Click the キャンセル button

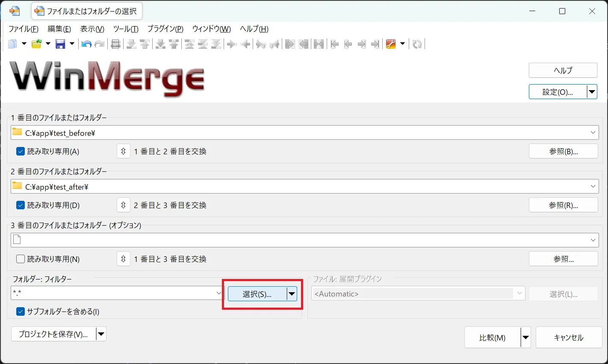569,338
